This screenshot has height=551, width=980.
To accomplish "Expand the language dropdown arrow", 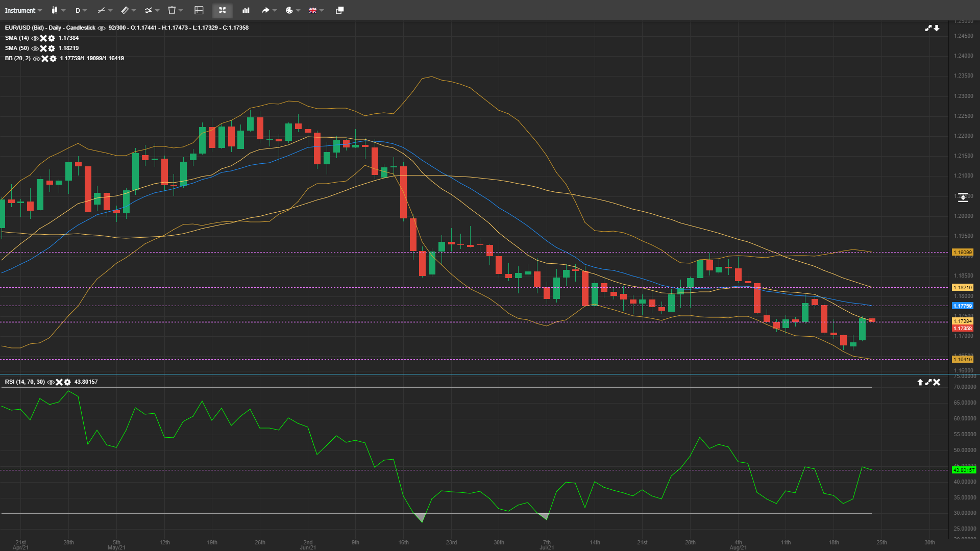I will click(x=322, y=11).
